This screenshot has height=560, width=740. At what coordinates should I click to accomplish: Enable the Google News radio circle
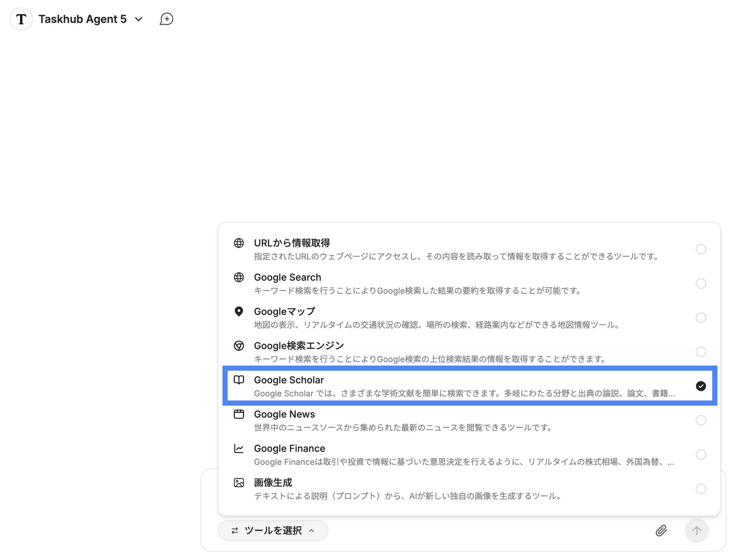(x=701, y=420)
